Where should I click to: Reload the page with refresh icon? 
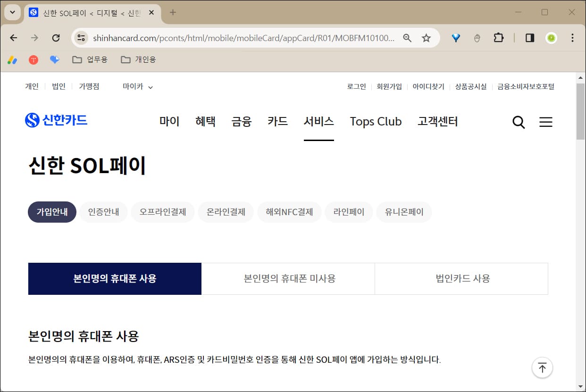(x=56, y=38)
